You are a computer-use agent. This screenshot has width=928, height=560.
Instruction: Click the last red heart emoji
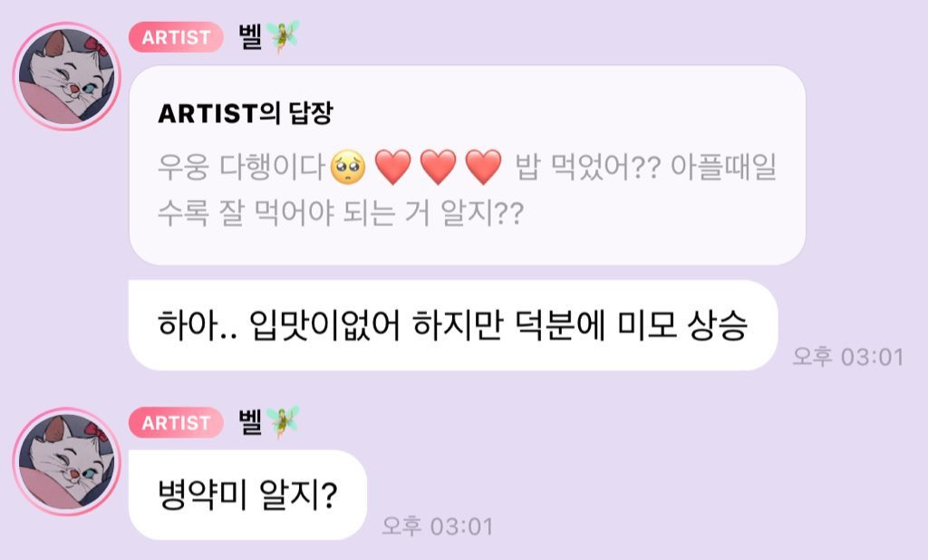click(484, 168)
